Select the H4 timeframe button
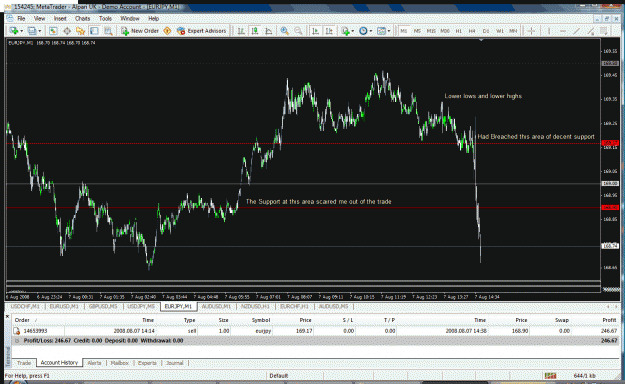 click(x=472, y=31)
